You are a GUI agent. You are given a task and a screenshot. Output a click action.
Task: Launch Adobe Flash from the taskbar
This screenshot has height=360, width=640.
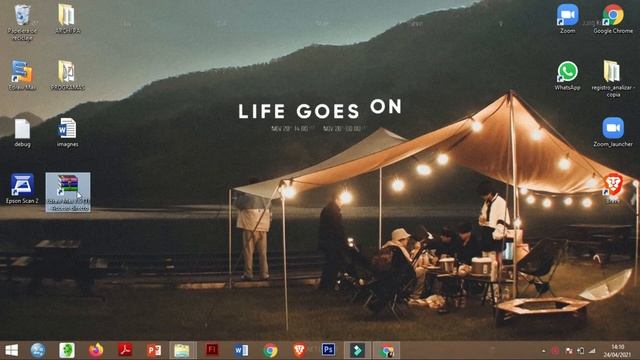(212, 350)
